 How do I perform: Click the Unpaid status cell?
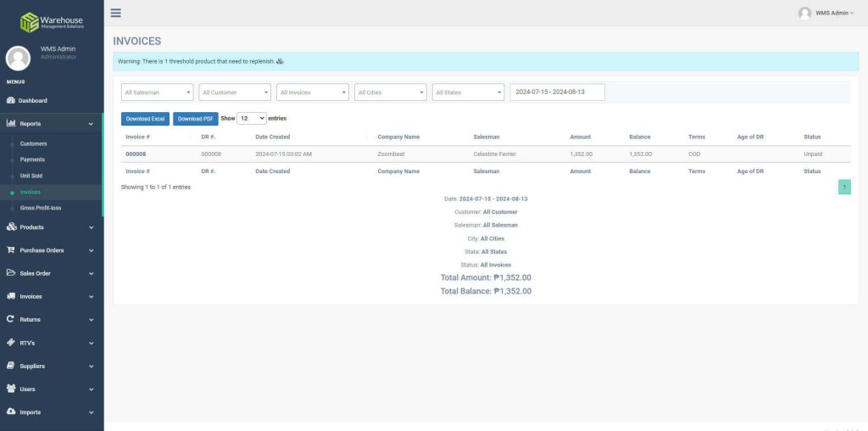coord(813,154)
